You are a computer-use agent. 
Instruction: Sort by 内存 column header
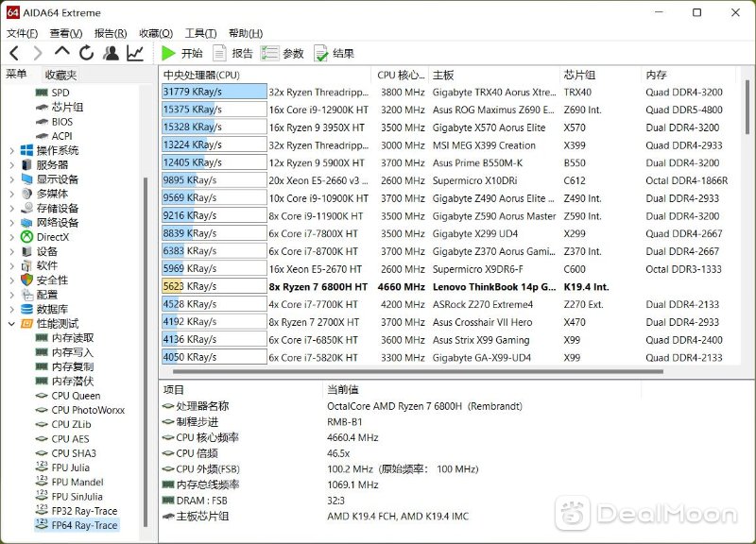[688, 76]
